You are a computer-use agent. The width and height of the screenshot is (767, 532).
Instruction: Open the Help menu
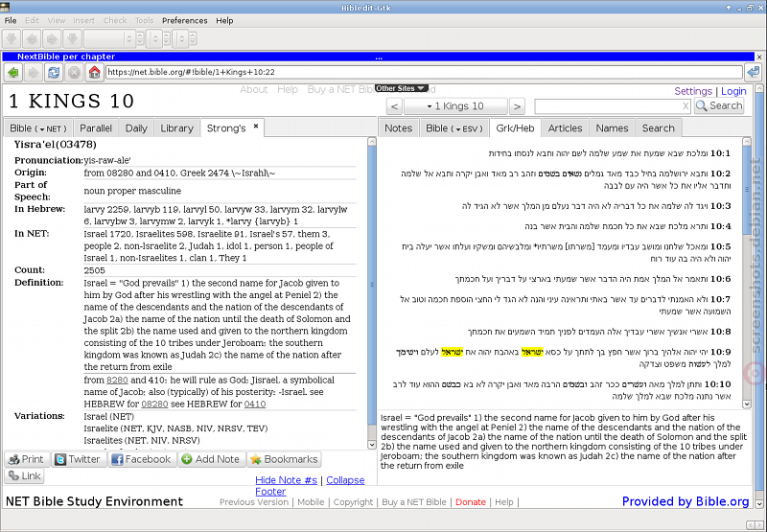(x=224, y=20)
